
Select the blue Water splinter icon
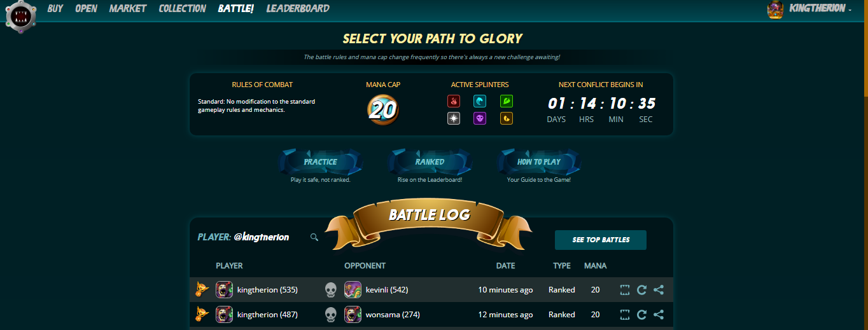click(480, 101)
